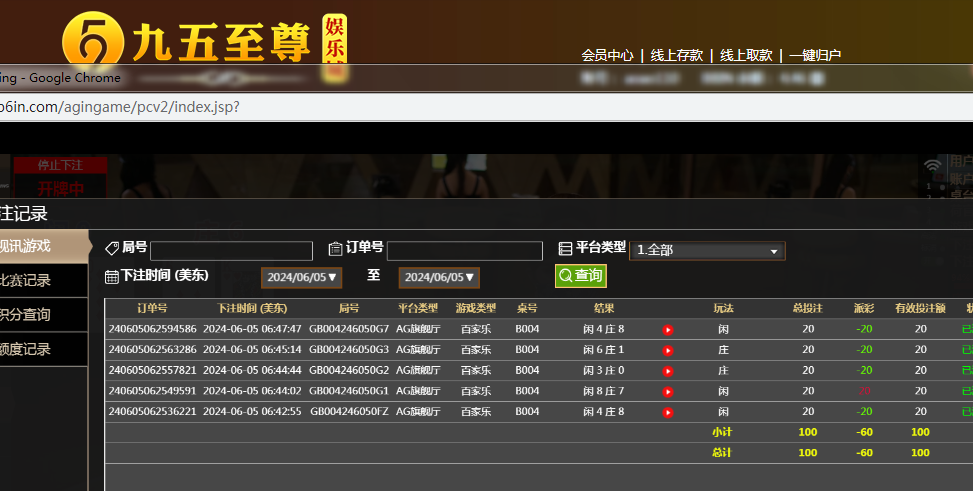
Task: Open the end date picker after 至
Action: [439, 277]
